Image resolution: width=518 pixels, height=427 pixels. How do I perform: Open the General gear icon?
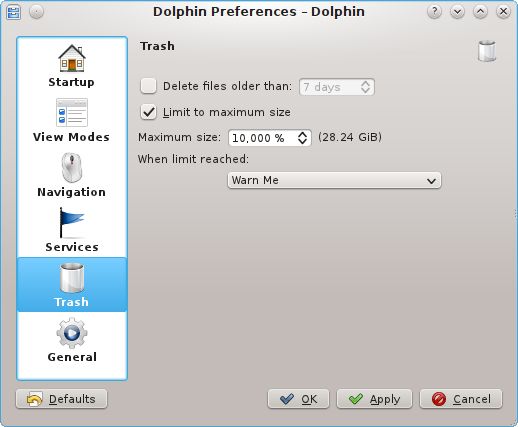[x=72, y=333]
